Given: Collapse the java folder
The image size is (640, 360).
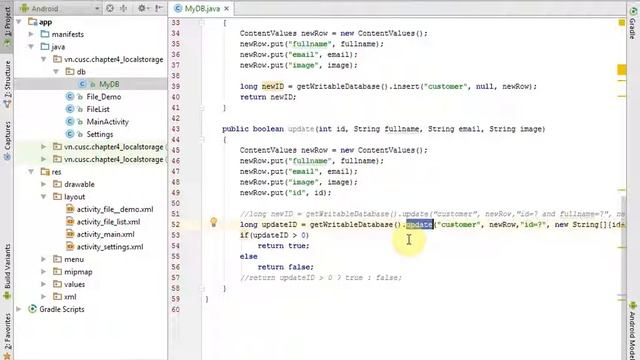Looking at the screenshot, I should [x=31, y=47].
